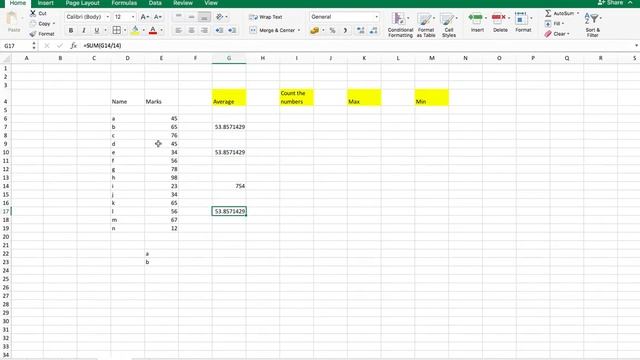Image resolution: width=640 pixels, height=360 pixels.
Task: Select cell G14 containing 754
Action: pyautogui.click(x=229, y=186)
